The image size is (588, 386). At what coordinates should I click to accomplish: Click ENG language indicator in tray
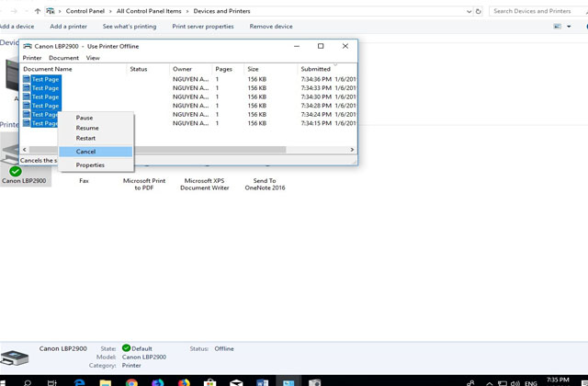point(531,383)
